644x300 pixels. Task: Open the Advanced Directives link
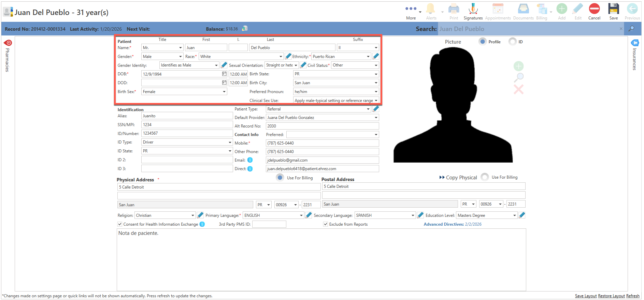[453, 224]
